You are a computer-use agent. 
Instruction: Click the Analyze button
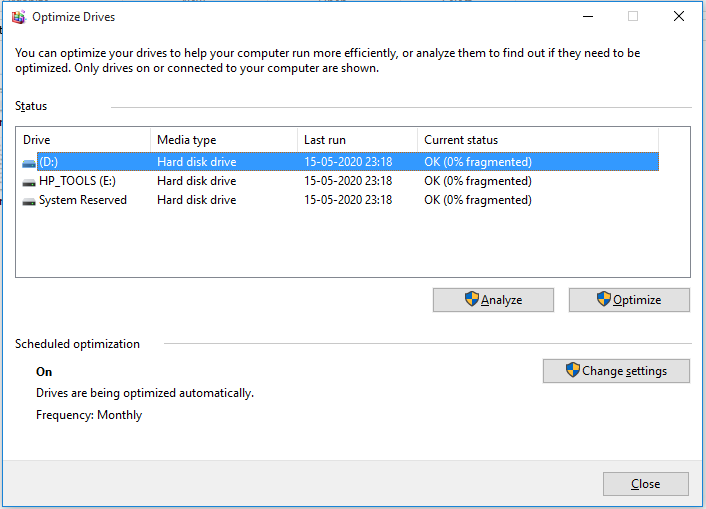tap(493, 300)
